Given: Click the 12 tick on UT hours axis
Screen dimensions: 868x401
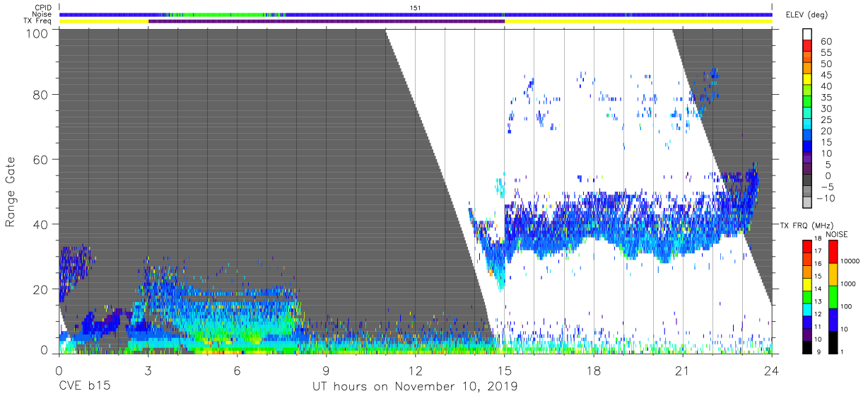Looking at the screenshot, I should click(x=415, y=370).
